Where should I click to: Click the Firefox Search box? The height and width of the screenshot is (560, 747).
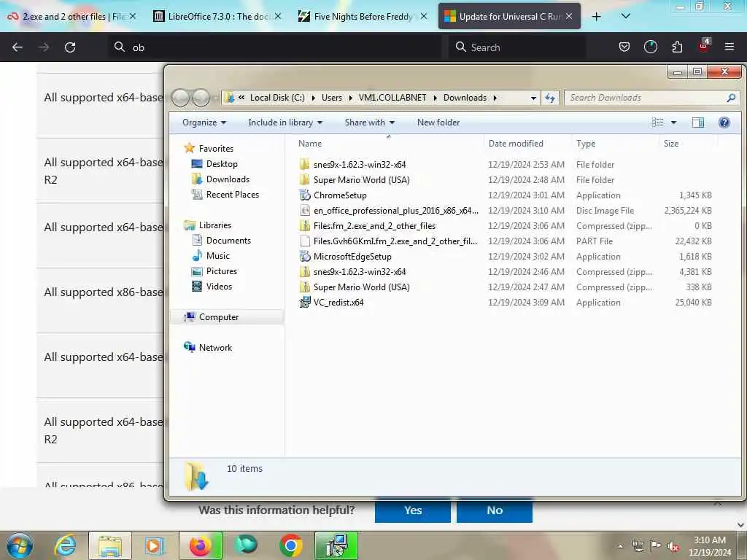517,47
